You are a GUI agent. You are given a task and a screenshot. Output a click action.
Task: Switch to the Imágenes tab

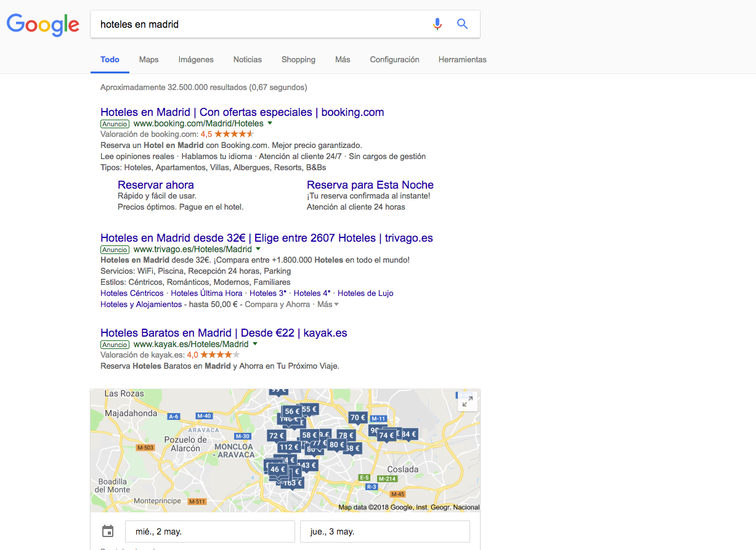click(196, 60)
